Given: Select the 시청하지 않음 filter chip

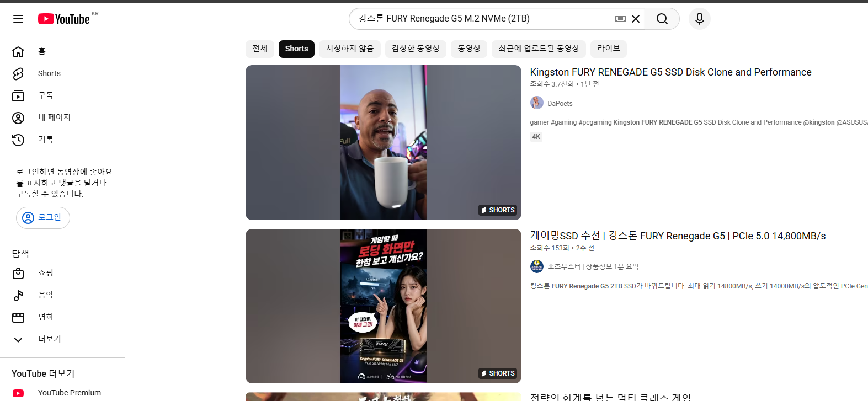Looking at the screenshot, I should [x=350, y=49].
